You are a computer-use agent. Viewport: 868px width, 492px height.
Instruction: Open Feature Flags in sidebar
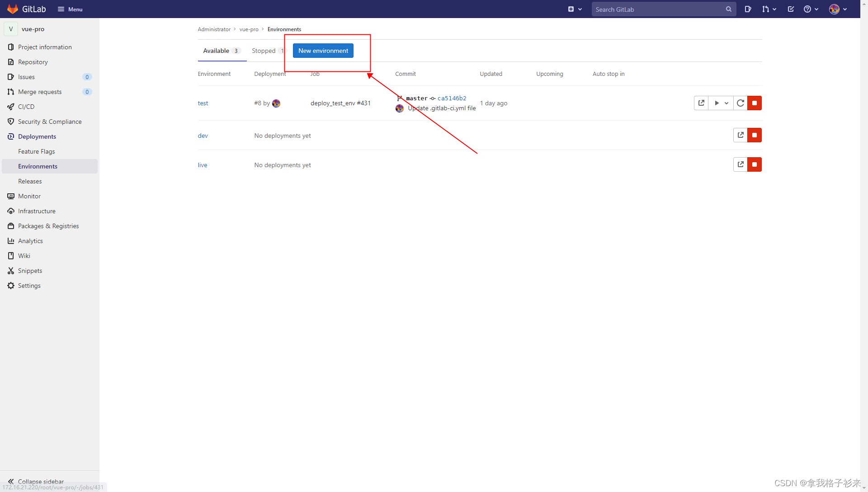coord(36,151)
